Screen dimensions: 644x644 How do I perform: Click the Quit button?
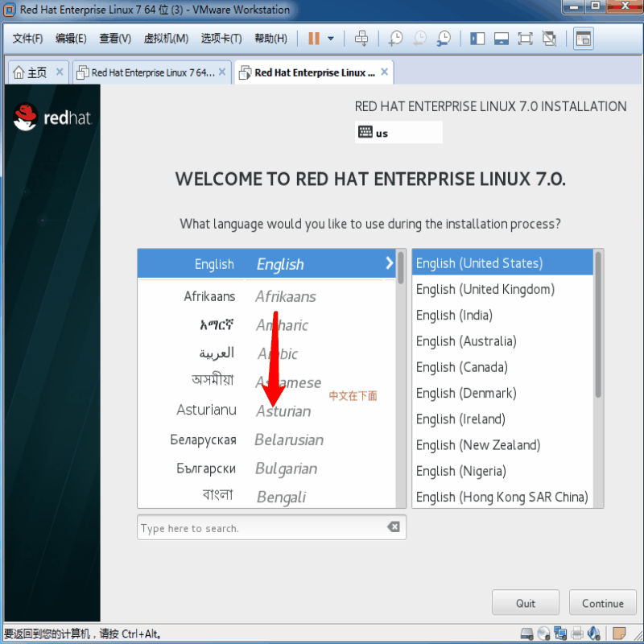(526, 602)
